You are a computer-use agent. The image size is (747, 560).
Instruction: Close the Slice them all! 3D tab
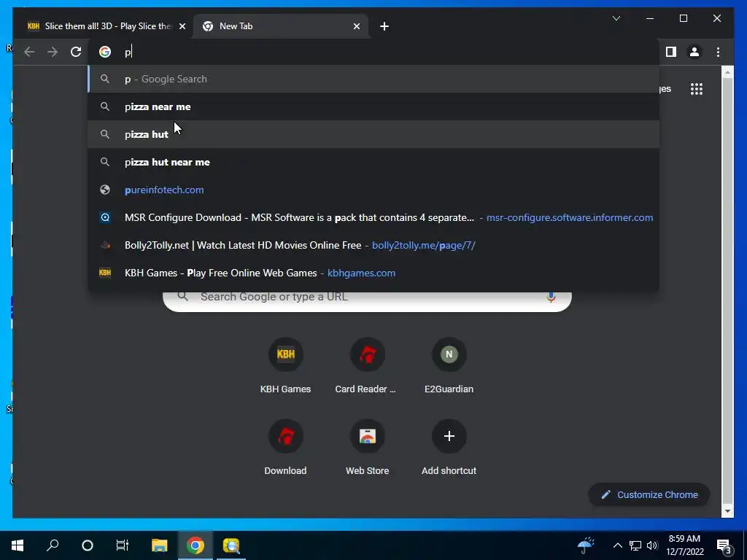pos(182,26)
